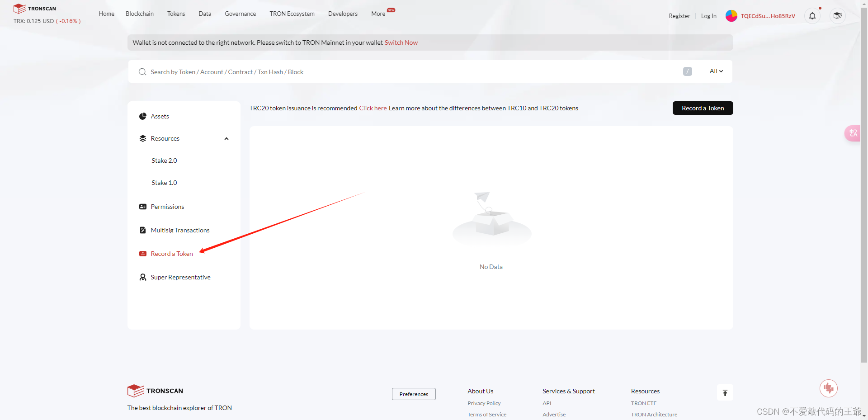Image resolution: width=868 pixels, height=420 pixels.
Task: Click the Resources stack icon
Action: (143, 138)
